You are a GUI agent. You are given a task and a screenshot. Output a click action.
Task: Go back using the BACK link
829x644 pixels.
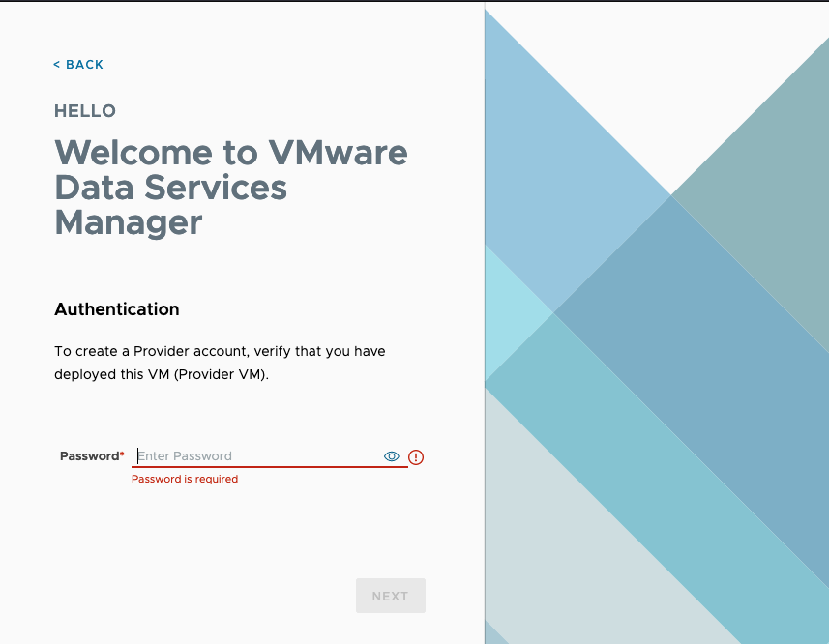click(78, 65)
